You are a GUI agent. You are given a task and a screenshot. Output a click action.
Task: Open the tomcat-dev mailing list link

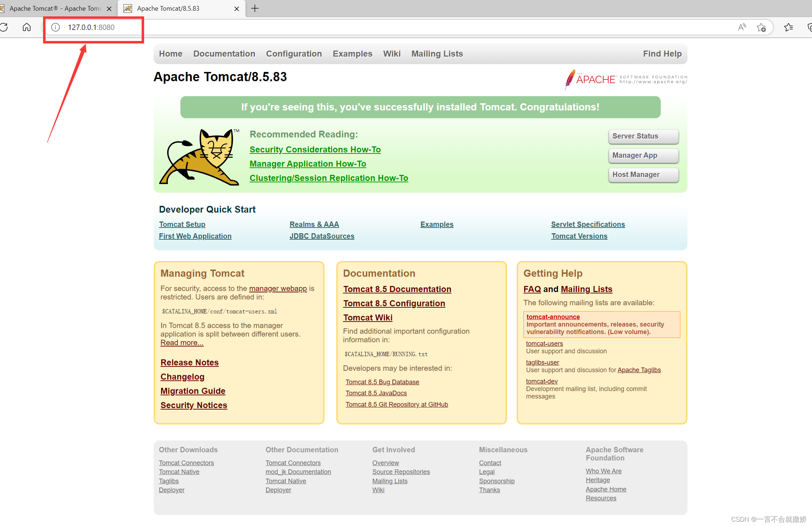pos(542,381)
